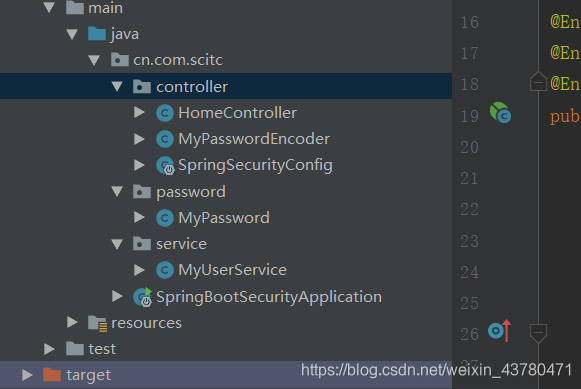
Task: Click the controller package icon
Action: 142,86
